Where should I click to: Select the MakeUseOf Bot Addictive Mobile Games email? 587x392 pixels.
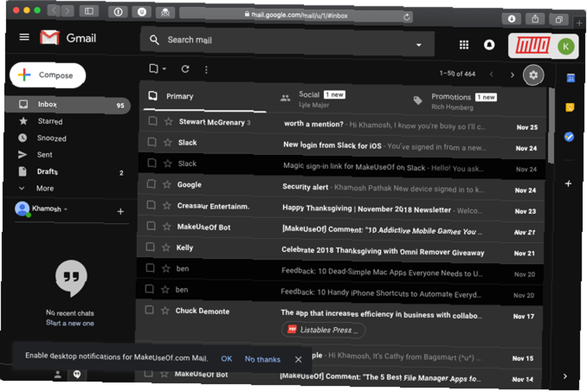tap(150, 226)
